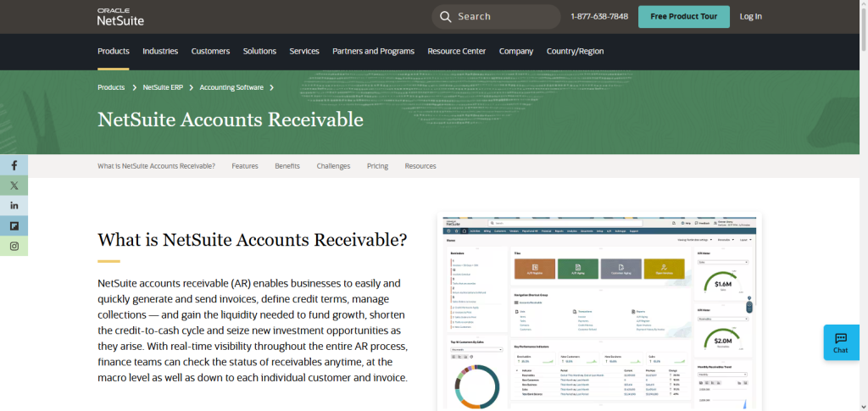Open the Products main menu
This screenshot has width=868, height=411.
point(114,51)
